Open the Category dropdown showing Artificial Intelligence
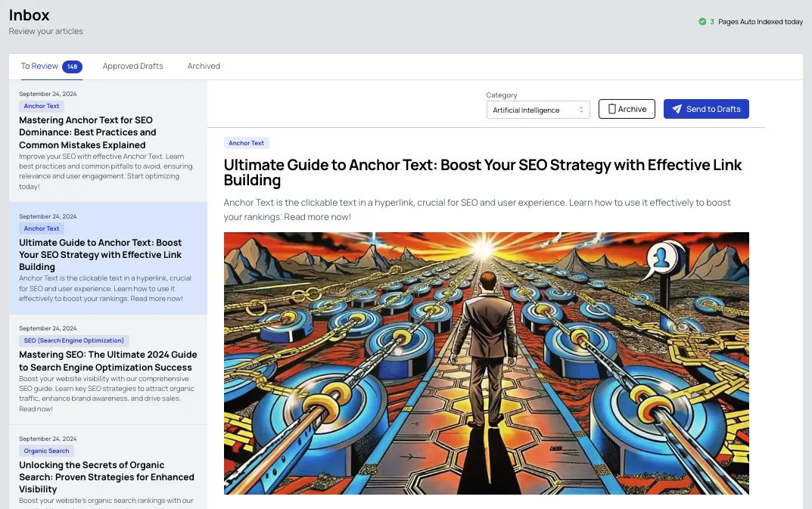The image size is (812, 509). pos(538,110)
